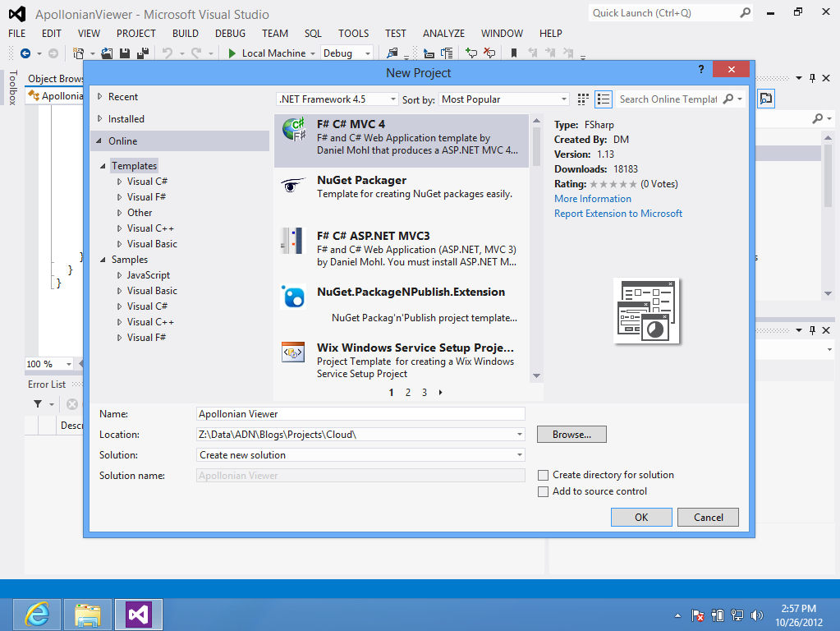This screenshot has width=840, height=631.
Task: Open the BUILD menu
Action: (x=185, y=34)
